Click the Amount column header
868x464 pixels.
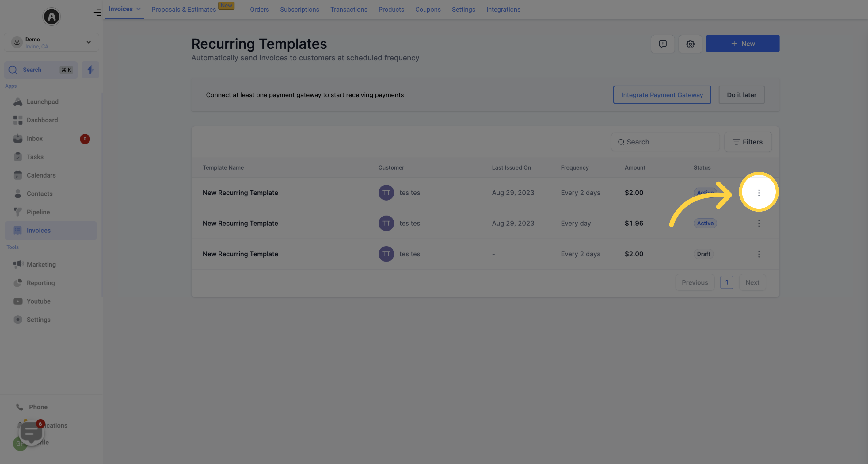(635, 167)
